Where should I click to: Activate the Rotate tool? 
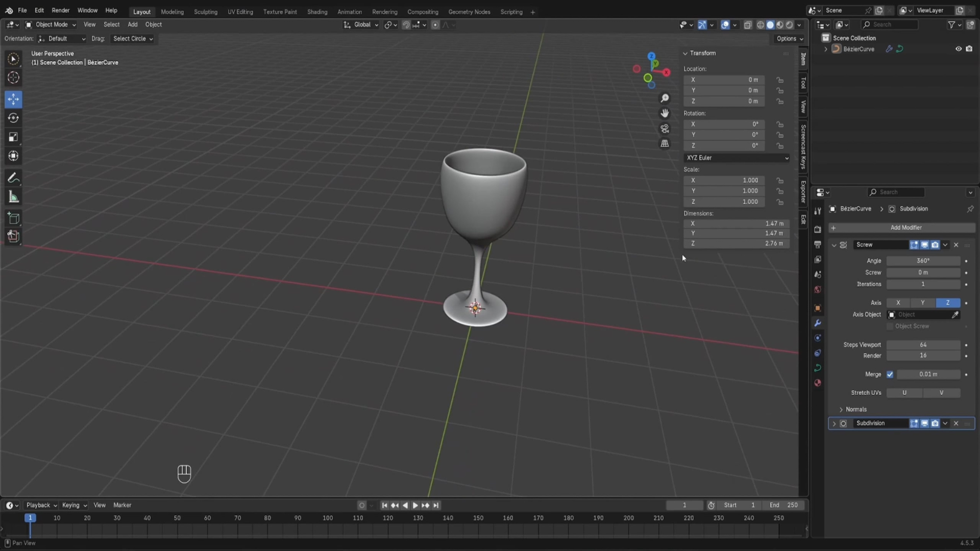13,118
